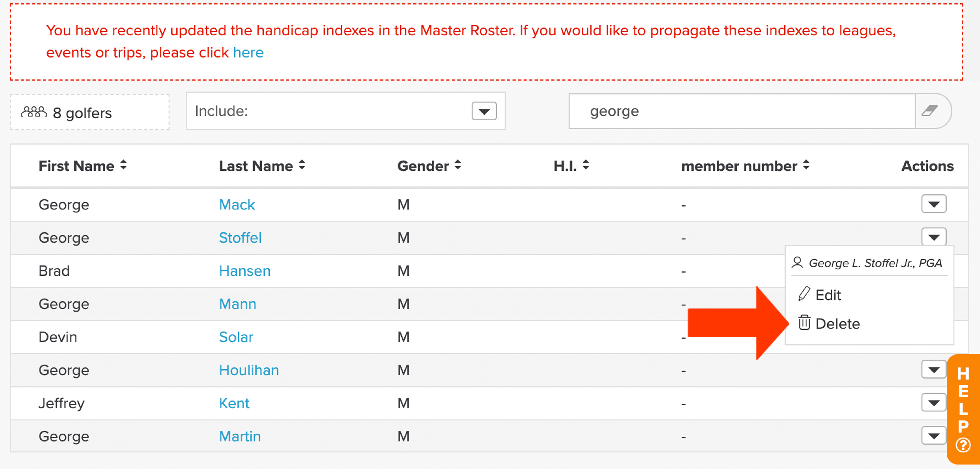Open the Hansen last name link
The height and width of the screenshot is (469, 980).
[245, 271]
